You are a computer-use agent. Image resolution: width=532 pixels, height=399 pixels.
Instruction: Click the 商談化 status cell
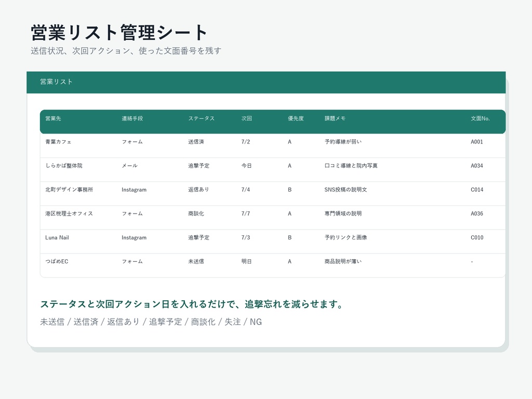196,214
